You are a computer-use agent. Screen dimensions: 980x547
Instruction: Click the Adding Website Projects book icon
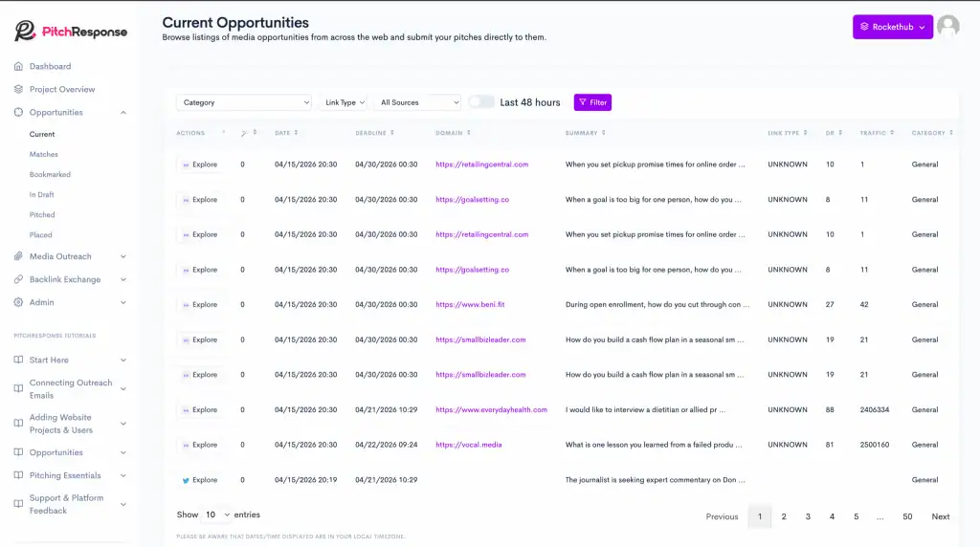[18, 424]
